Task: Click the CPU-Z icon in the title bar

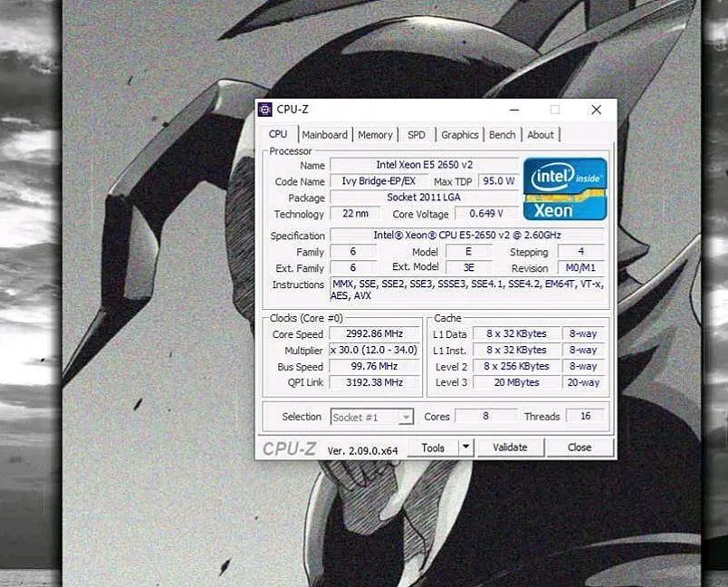Action: (x=266, y=109)
